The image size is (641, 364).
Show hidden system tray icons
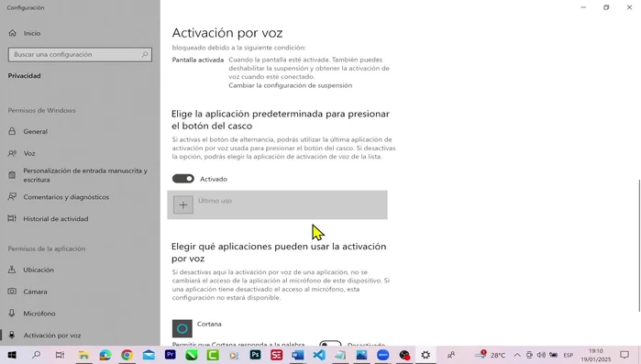516,355
